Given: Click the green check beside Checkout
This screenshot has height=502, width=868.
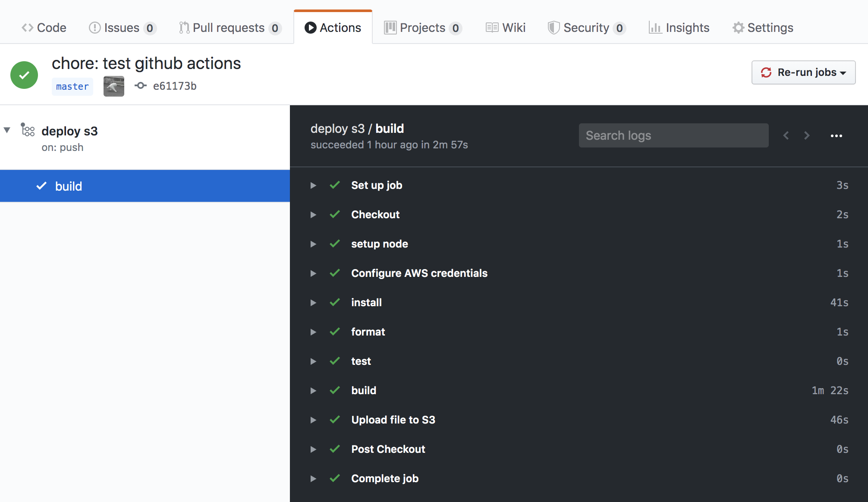Looking at the screenshot, I should [x=335, y=214].
